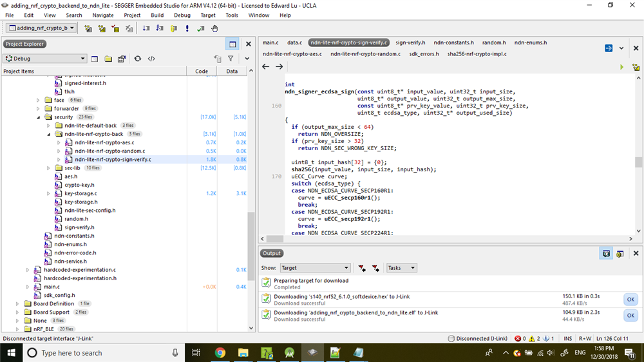The height and width of the screenshot is (362, 644).
Task: Click the Windows search box
Action: (x=102, y=353)
